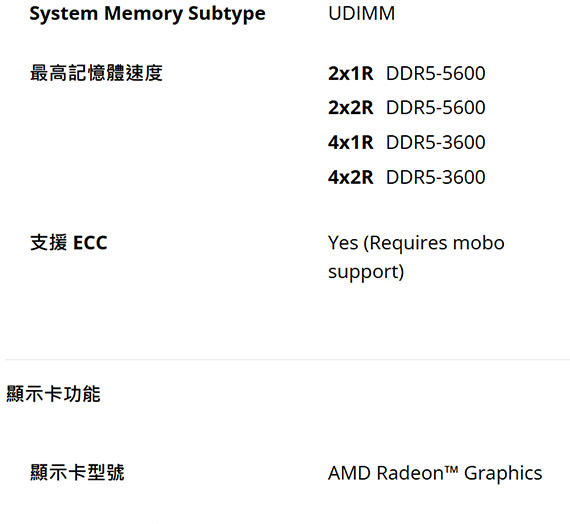Click the Yes (Requires mobo text

pos(416,243)
